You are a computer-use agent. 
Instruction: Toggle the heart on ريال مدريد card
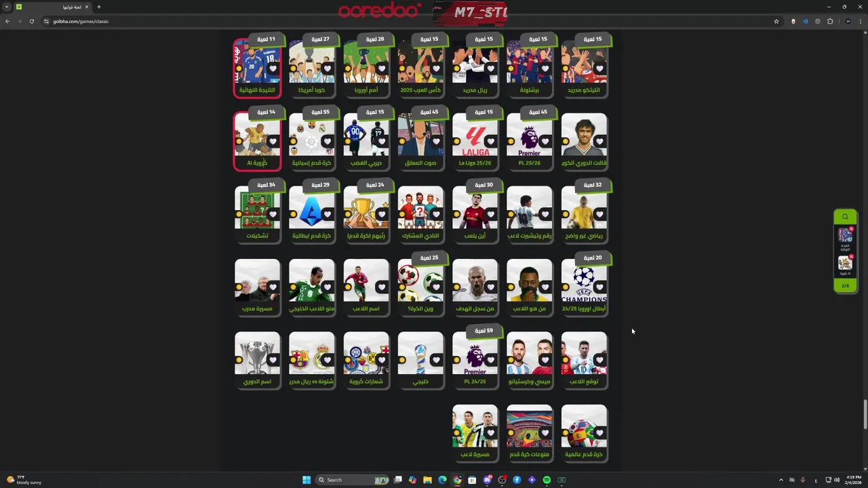point(490,68)
